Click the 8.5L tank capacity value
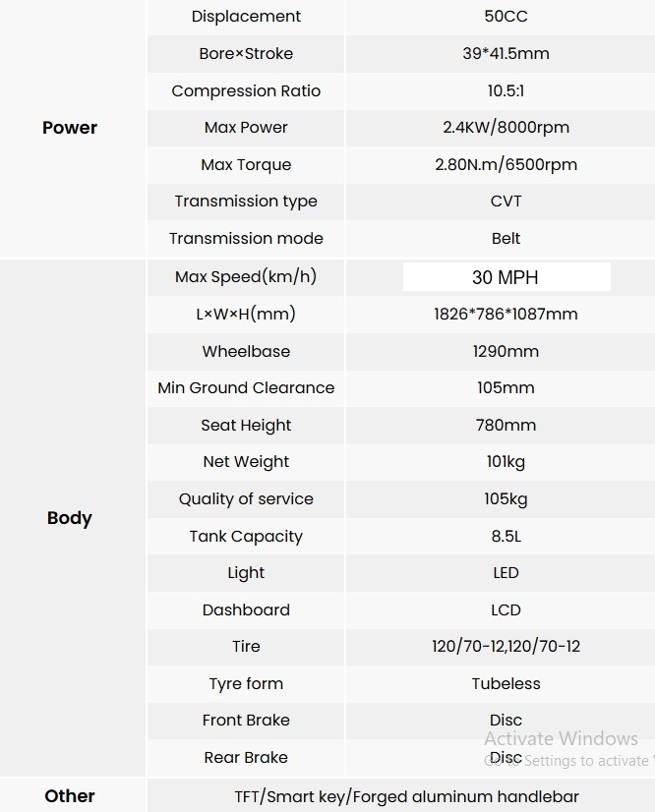 506,536
